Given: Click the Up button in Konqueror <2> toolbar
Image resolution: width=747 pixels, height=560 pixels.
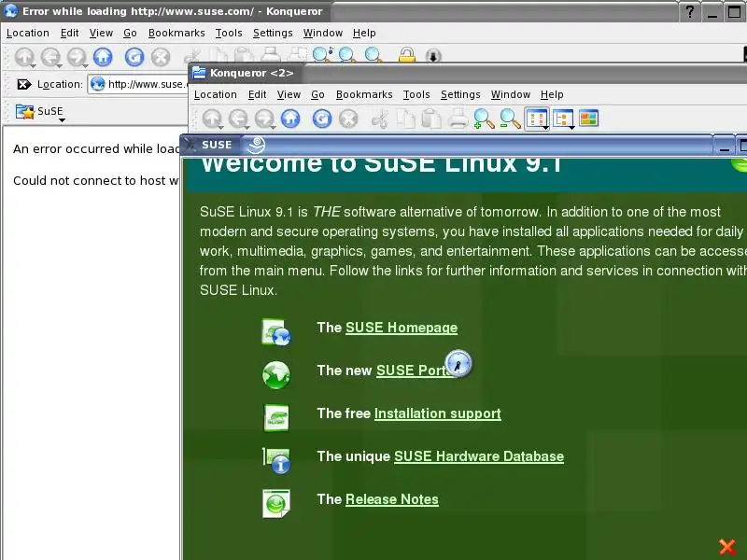Looking at the screenshot, I should coord(213,119).
